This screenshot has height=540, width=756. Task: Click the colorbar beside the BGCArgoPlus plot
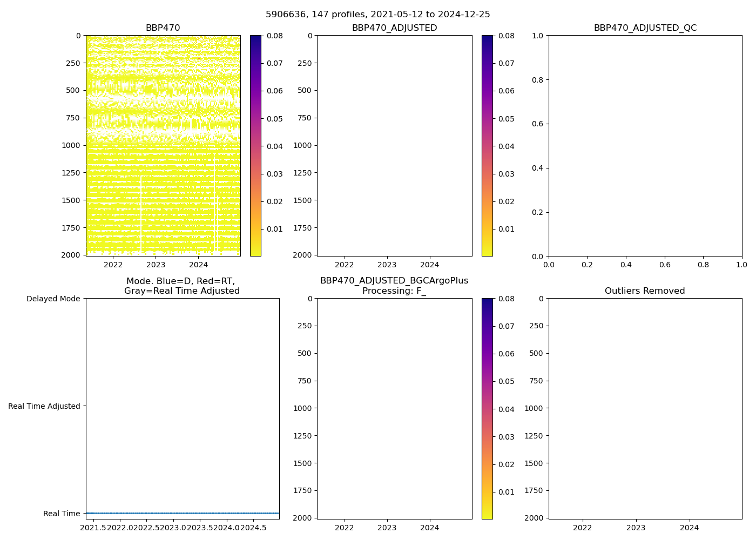(x=487, y=408)
